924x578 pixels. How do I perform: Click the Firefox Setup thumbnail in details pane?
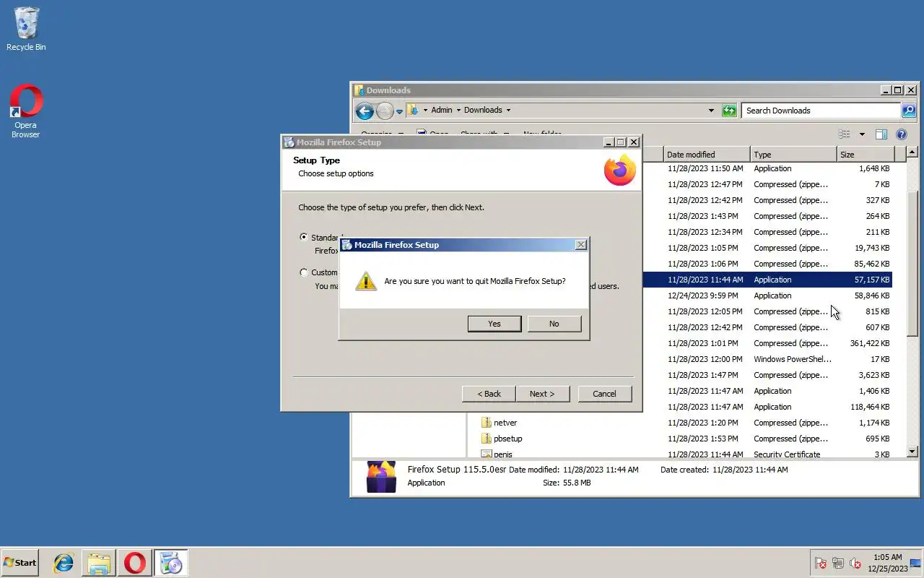tap(381, 477)
